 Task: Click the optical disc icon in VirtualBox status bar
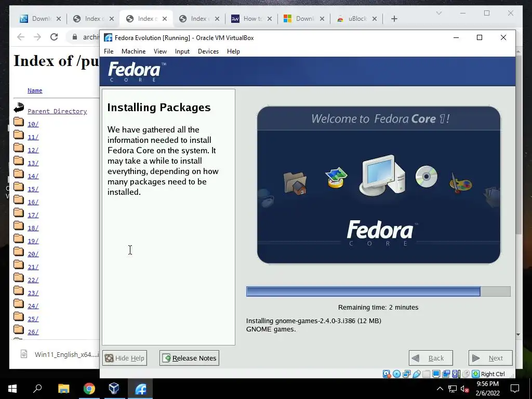(x=396, y=374)
